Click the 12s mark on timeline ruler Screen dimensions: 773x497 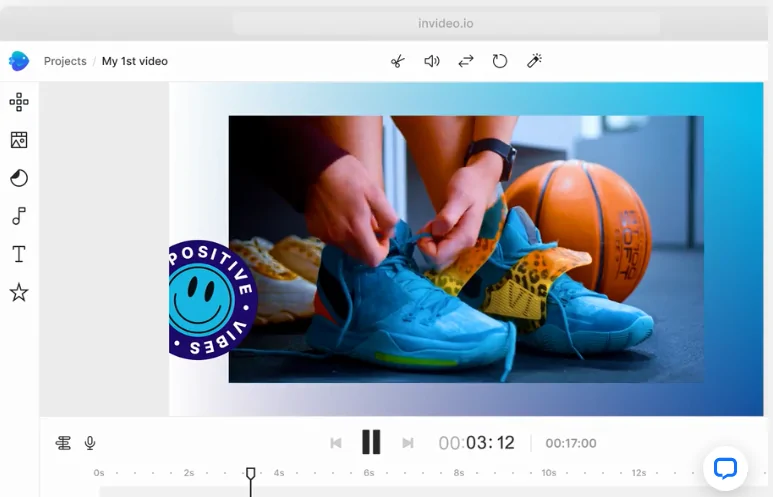pos(639,473)
